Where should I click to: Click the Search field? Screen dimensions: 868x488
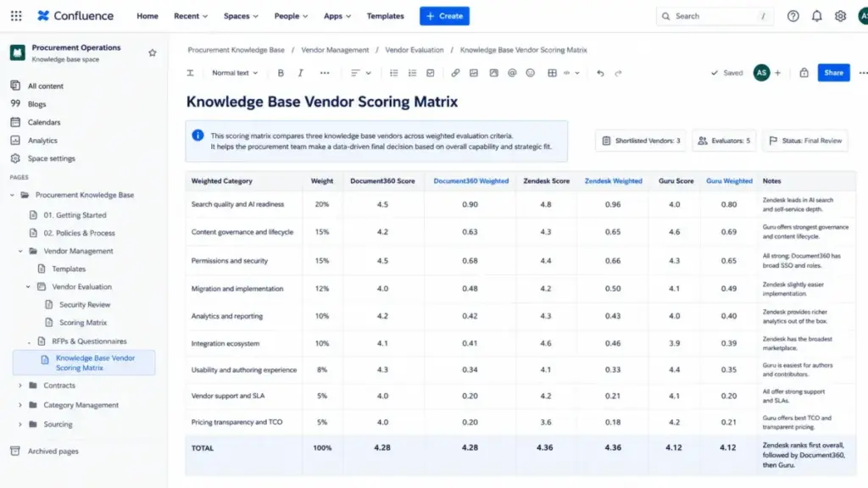tap(715, 16)
